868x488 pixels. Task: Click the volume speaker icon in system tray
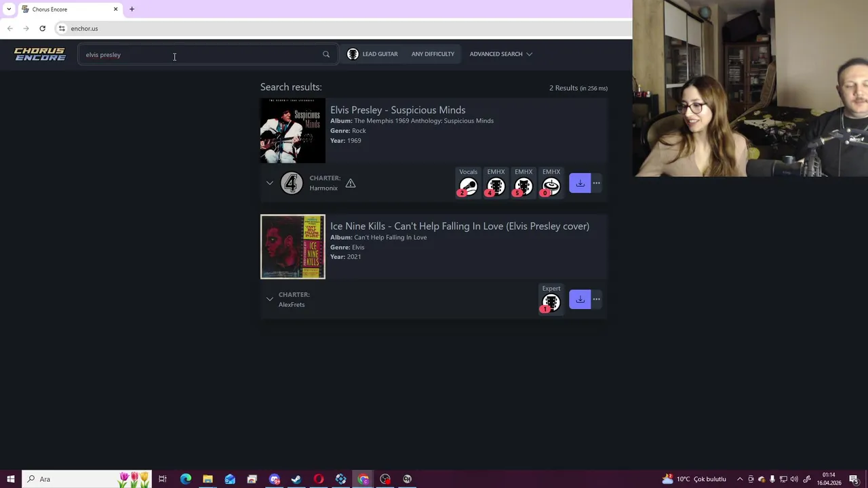pyautogui.click(x=794, y=479)
